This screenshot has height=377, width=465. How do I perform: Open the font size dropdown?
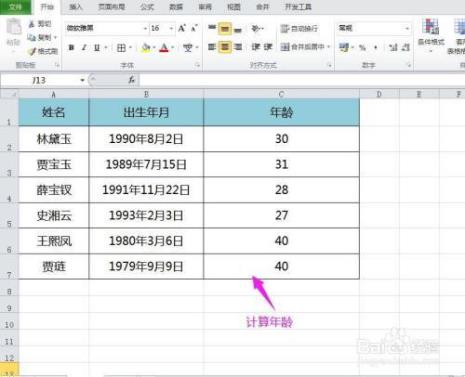click(171, 29)
